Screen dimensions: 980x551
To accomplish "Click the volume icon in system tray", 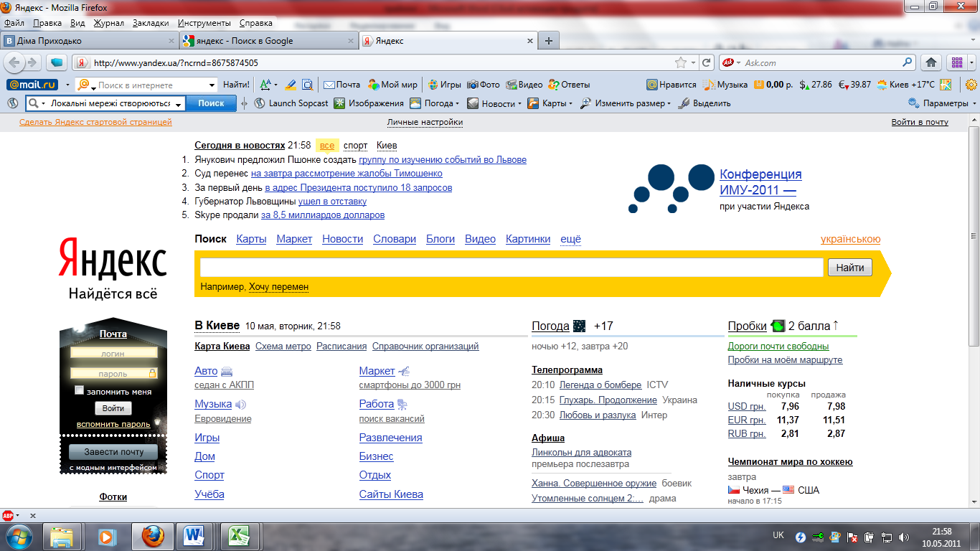I will (905, 537).
